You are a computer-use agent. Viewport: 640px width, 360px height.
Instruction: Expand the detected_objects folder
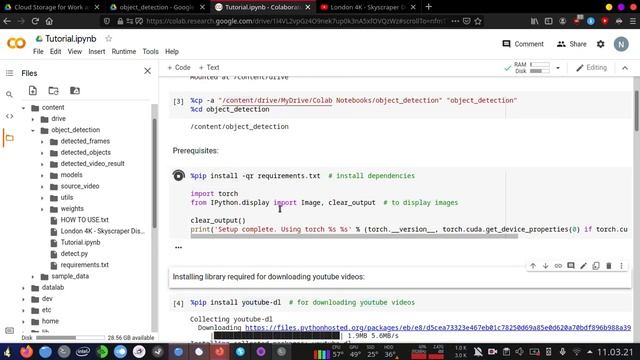coord(42,153)
